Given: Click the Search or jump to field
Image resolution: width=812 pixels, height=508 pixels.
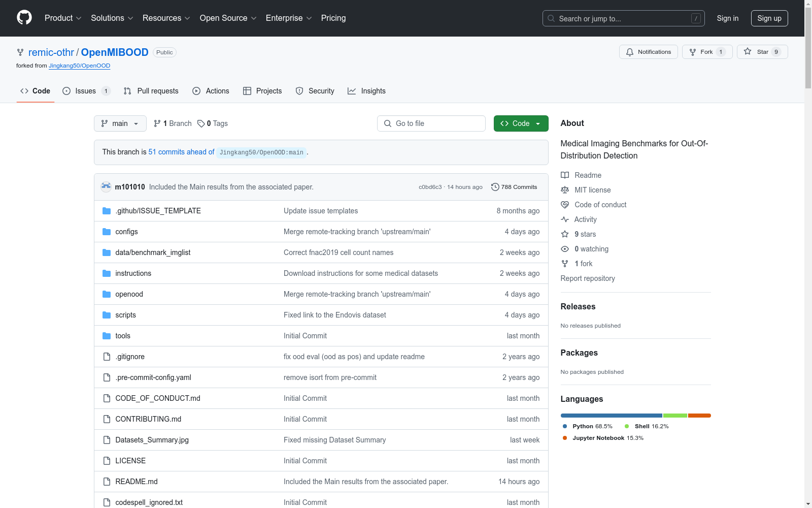Looking at the screenshot, I should click(x=624, y=18).
